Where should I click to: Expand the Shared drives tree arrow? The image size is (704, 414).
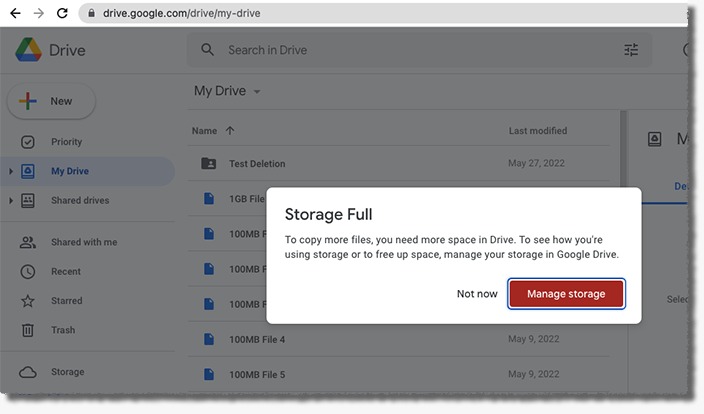coord(11,201)
